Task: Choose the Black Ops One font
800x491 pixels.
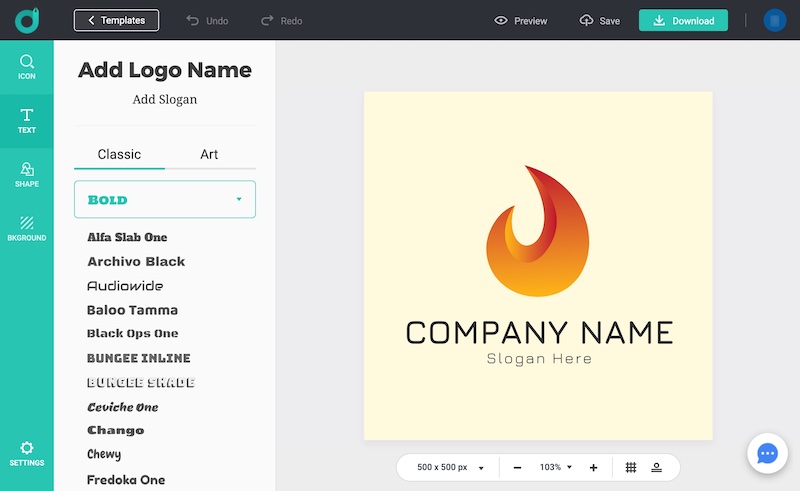Action: (x=133, y=333)
